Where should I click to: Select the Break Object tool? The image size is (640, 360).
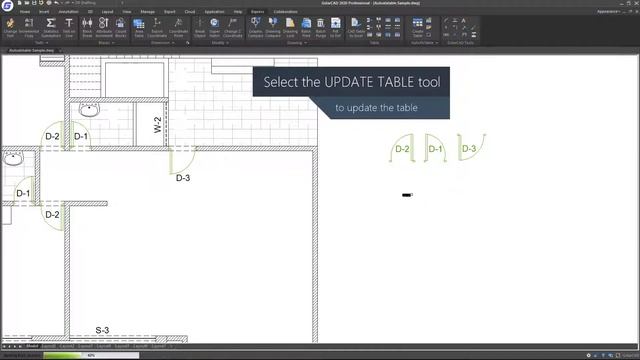click(x=200, y=27)
